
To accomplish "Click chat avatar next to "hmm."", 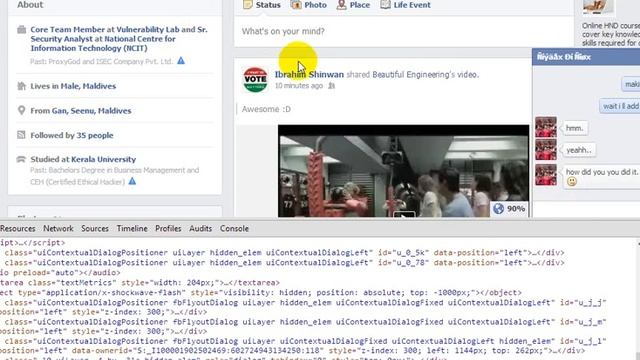I will (x=546, y=127).
